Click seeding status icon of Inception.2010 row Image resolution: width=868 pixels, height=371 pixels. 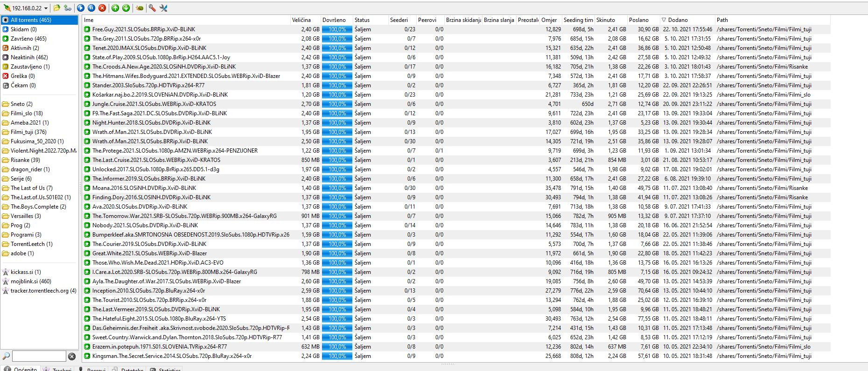pos(87,291)
